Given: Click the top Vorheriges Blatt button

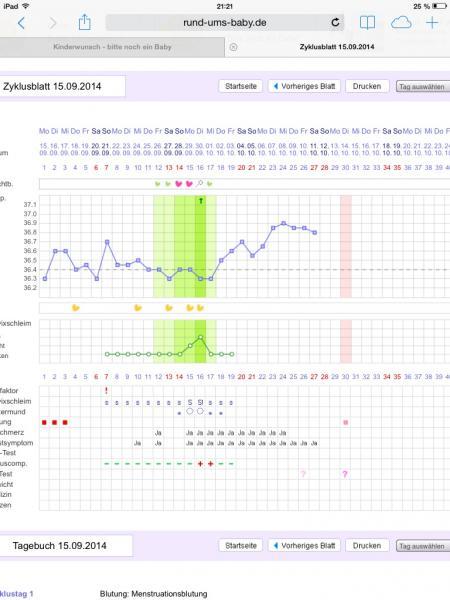Looking at the screenshot, I should click(x=304, y=86).
